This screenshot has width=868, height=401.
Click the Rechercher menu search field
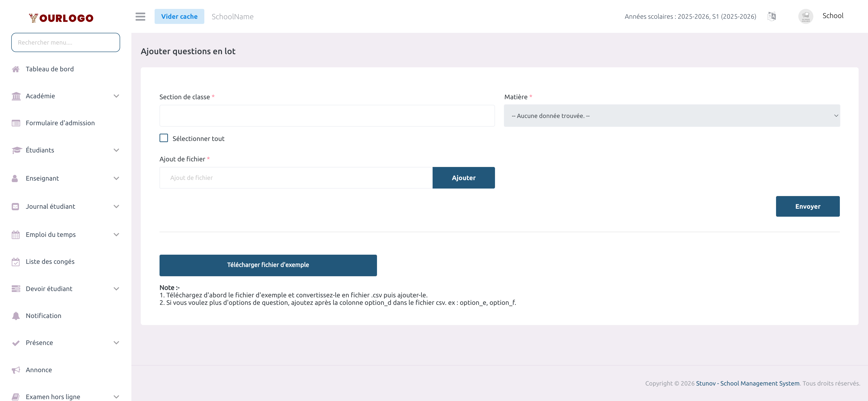pos(65,42)
